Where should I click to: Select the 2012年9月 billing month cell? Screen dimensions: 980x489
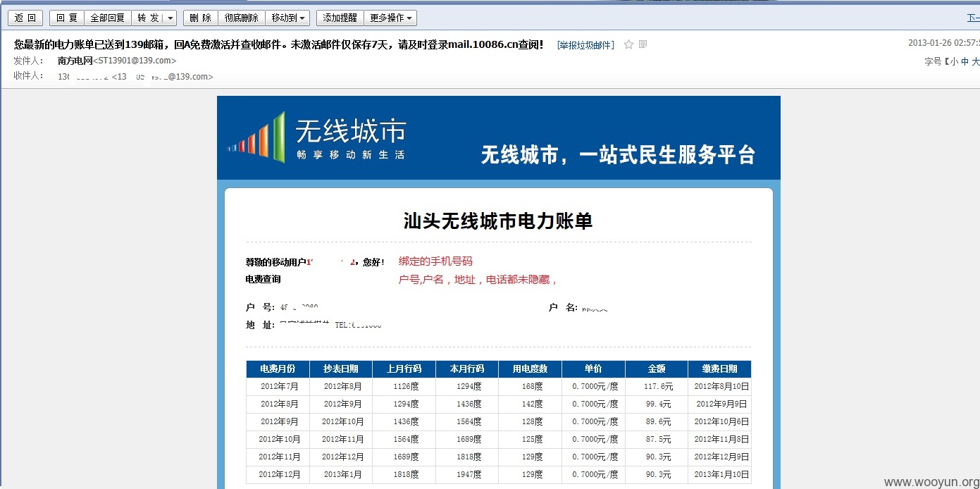coord(278,422)
